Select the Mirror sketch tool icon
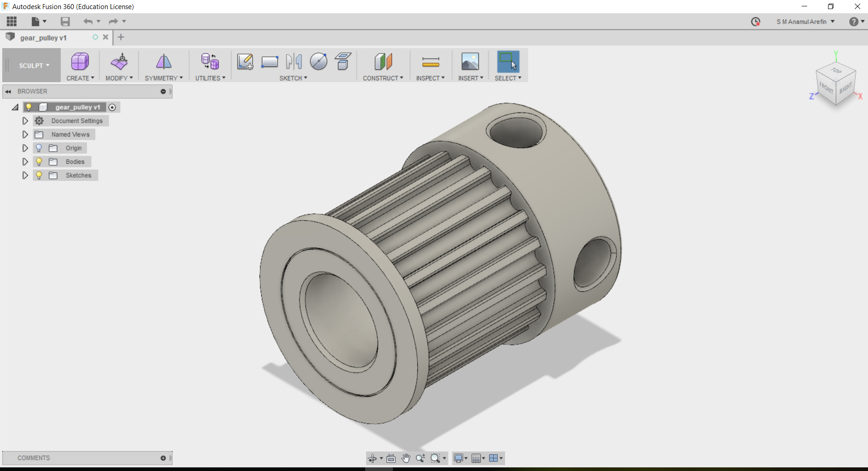This screenshot has height=471, width=868. pos(294,62)
